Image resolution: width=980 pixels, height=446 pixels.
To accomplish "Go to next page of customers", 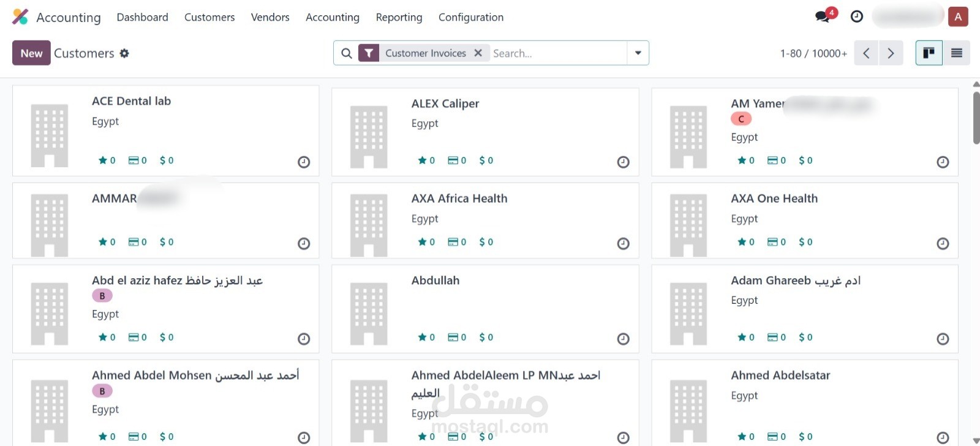I will pyautogui.click(x=891, y=53).
